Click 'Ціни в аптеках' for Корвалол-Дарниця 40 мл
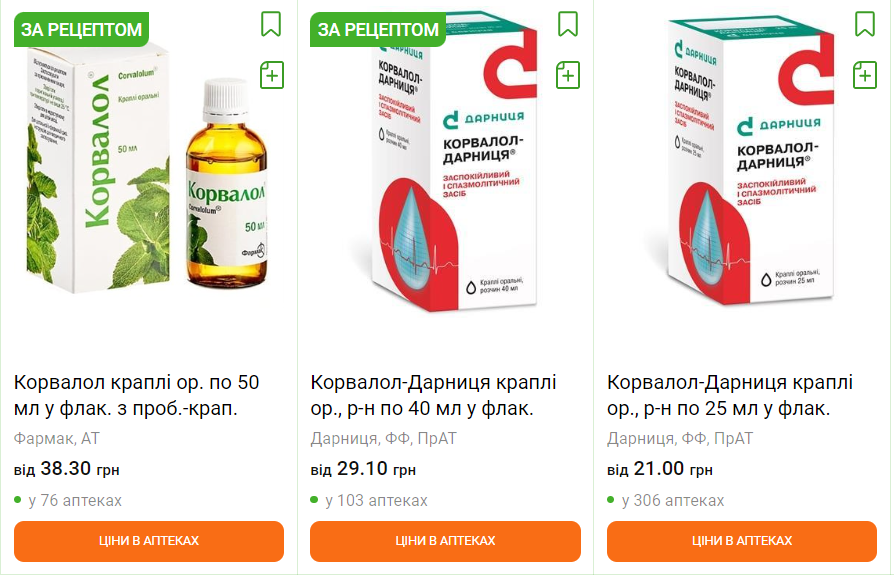This screenshot has width=894, height=575. [445, 541]
